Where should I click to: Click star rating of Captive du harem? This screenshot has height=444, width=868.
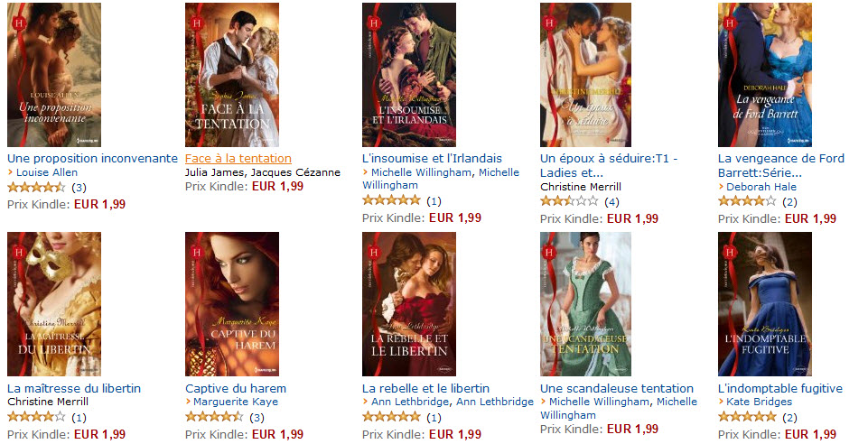point(214,417)
